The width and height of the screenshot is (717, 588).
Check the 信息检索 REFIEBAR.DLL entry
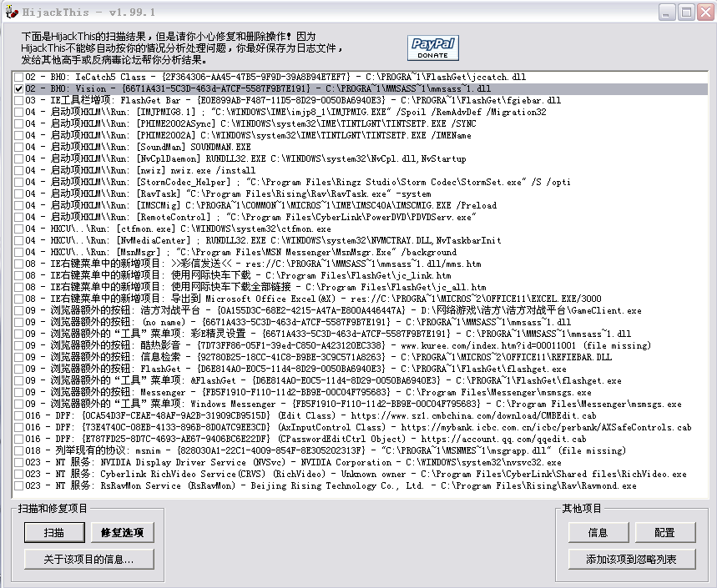(x=18, y=357)
